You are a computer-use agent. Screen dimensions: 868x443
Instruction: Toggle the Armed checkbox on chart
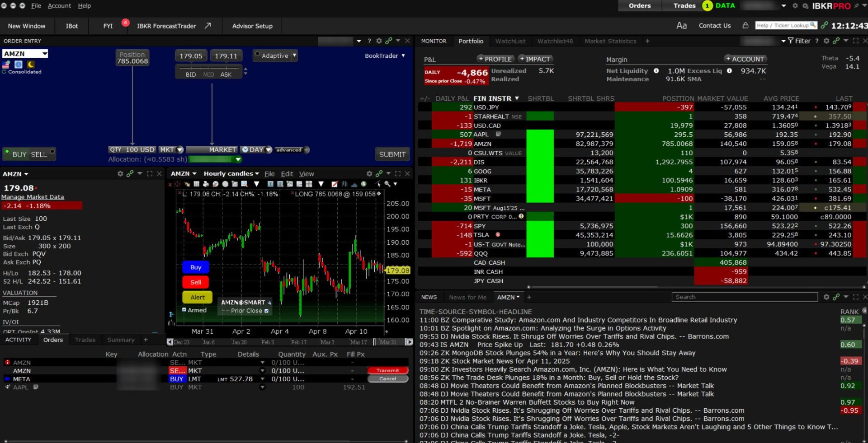click(x=184, y=310)
